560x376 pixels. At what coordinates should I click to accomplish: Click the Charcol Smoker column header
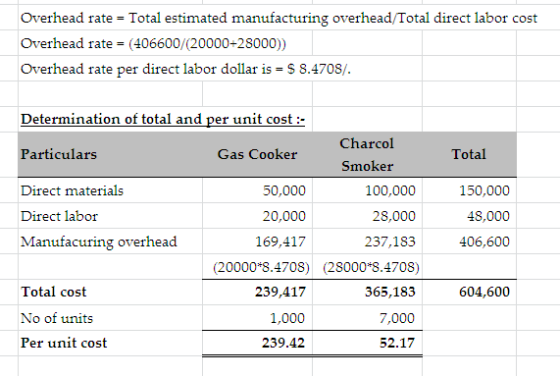click(x=367, y=155)
